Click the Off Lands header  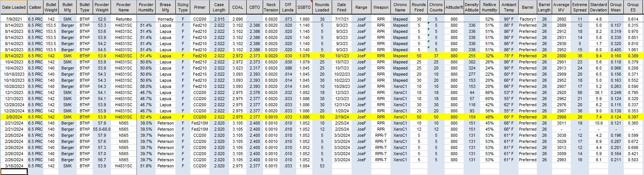(x=288, y=7)
